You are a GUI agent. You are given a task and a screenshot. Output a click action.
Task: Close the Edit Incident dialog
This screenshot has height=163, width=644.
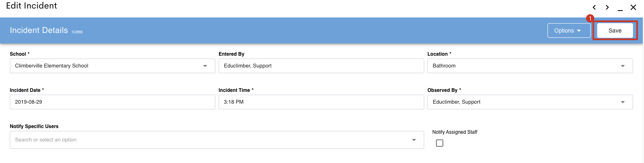(x=633, y=7)
